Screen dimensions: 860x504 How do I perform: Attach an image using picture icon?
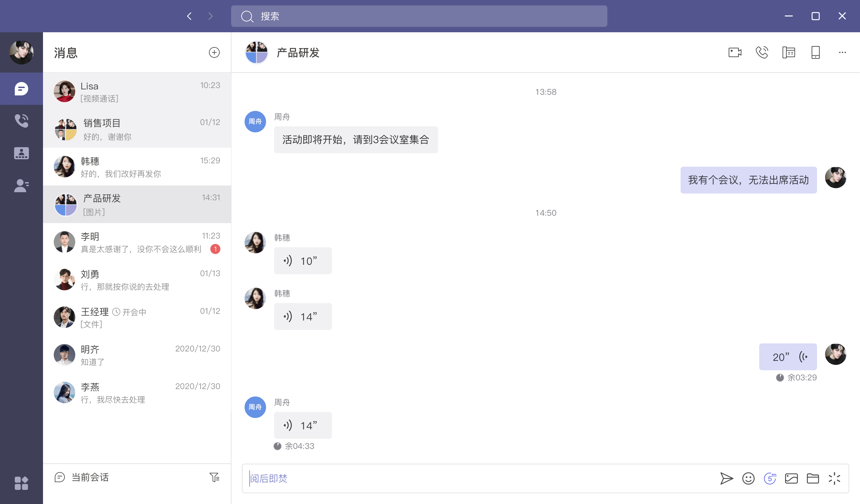pos(791,478)
